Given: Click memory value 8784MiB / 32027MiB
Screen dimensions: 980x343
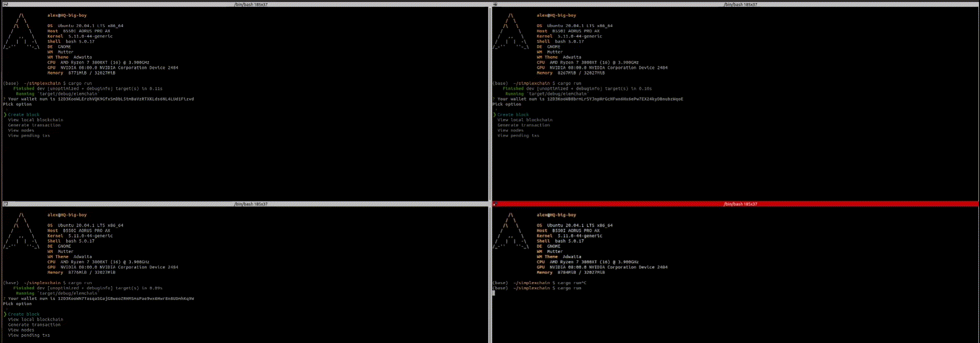Looking at the screenshot, I should tap(581, 273).
